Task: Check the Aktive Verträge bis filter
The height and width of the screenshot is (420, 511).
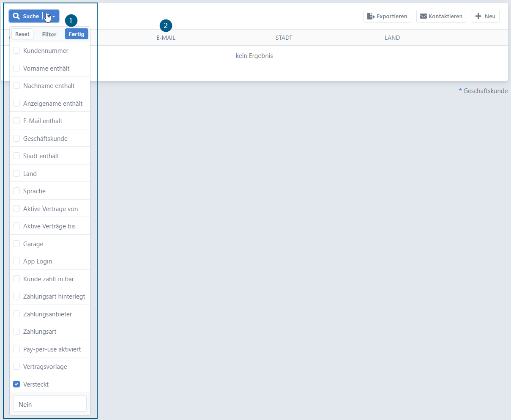Action: pyautogui.click(x=16, y=226)
